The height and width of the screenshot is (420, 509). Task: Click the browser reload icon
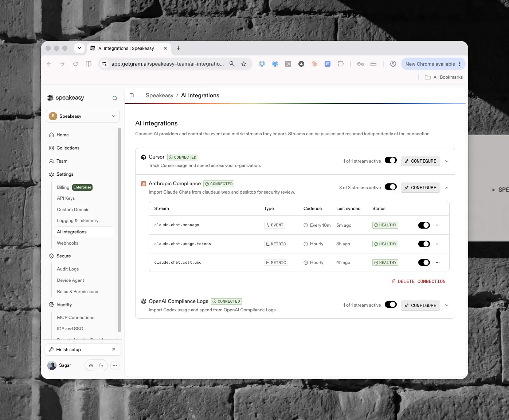coord(75,64)
